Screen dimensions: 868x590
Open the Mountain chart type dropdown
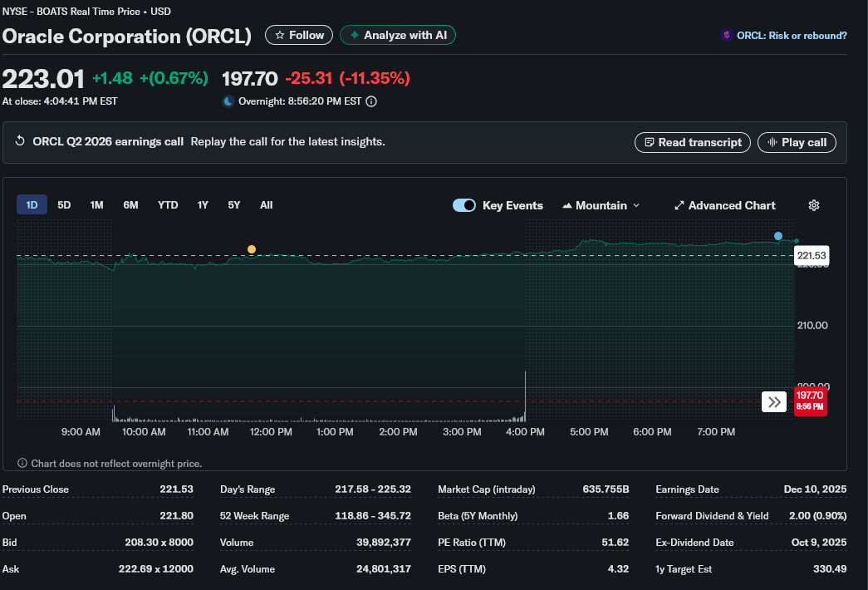click(x=601, y=205)
